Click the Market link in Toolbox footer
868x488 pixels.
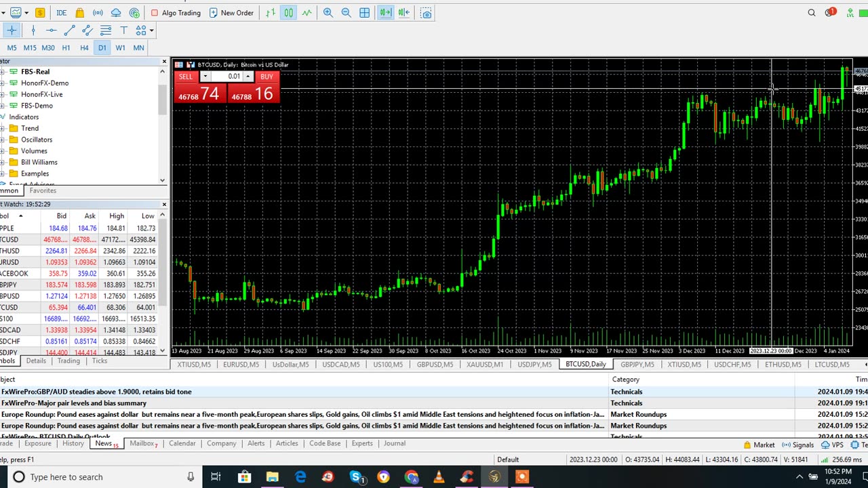(x=759, y=445)
